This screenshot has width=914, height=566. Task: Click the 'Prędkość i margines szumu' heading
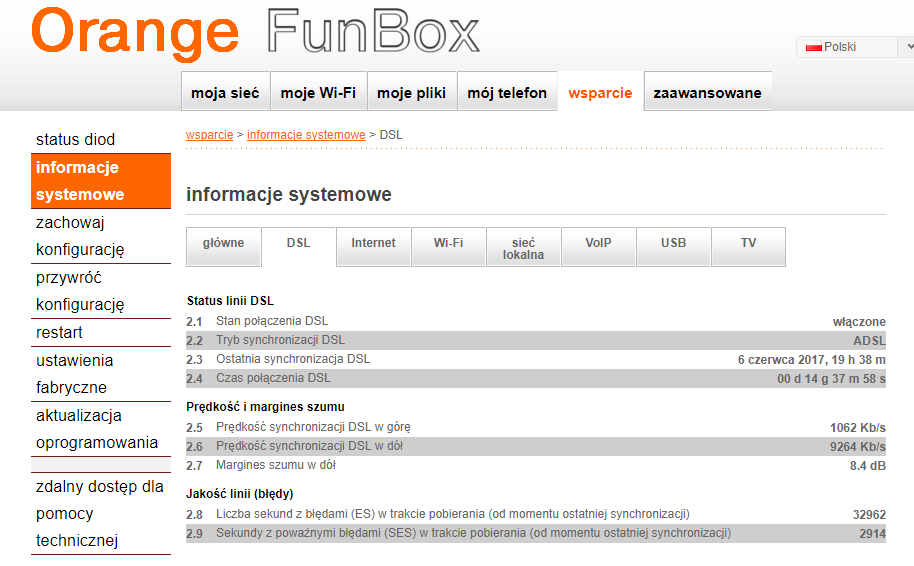click(265, 407)
